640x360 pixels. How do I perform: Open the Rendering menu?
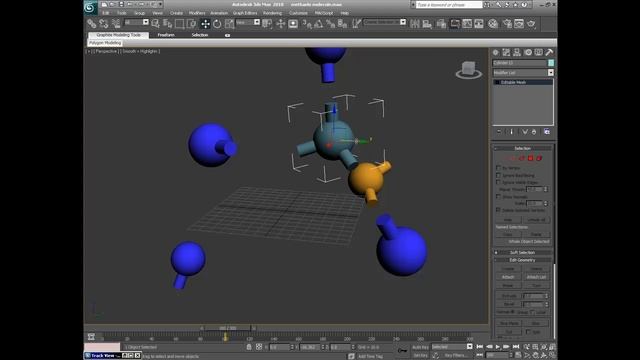coord(272,13)
